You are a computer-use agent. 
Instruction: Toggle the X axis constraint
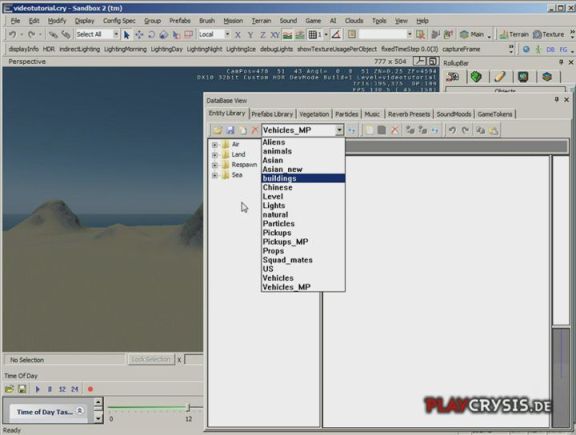pos(238,35)
